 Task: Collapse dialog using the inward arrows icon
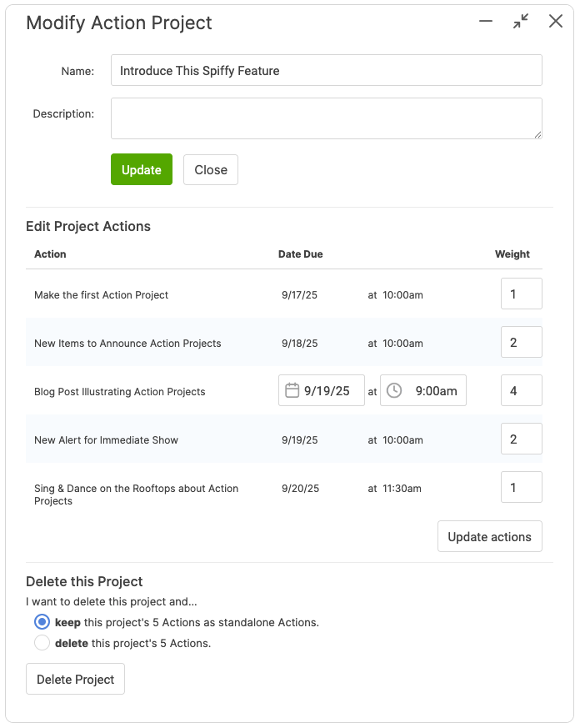[521, 22]
